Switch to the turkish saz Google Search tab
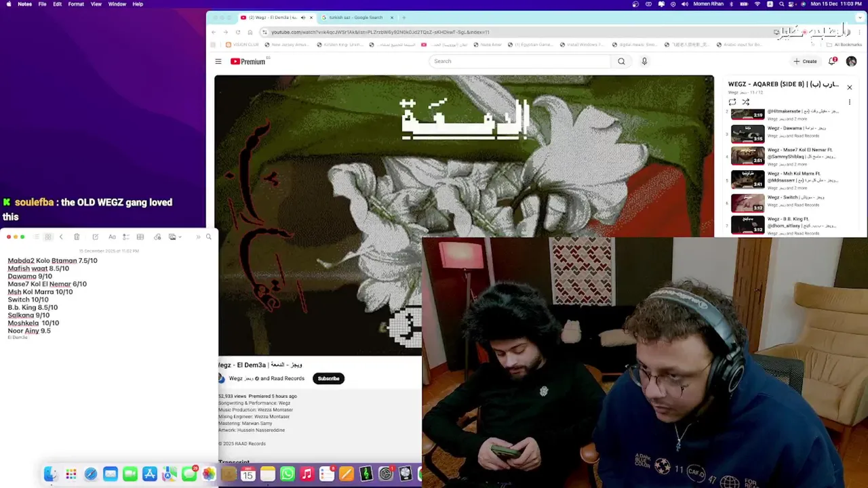Image resolution: width=868 pixels, height=488 pixels. [x=355, y=18]
